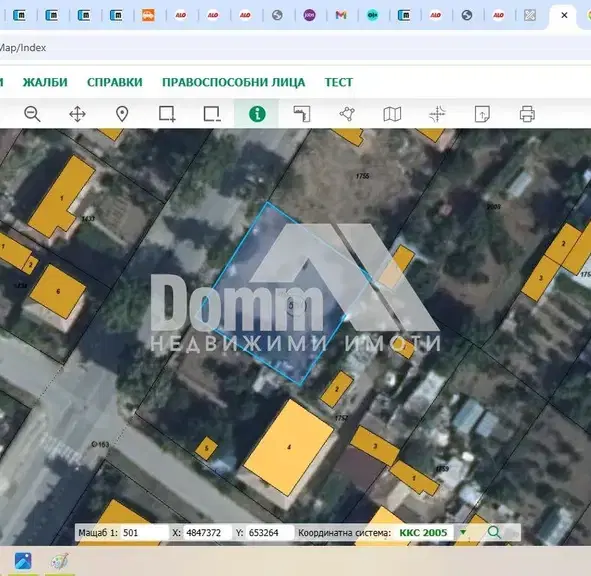Viewport: 591px width, 576px height.
Task: Click the printer icon
Action: [527, 114]
